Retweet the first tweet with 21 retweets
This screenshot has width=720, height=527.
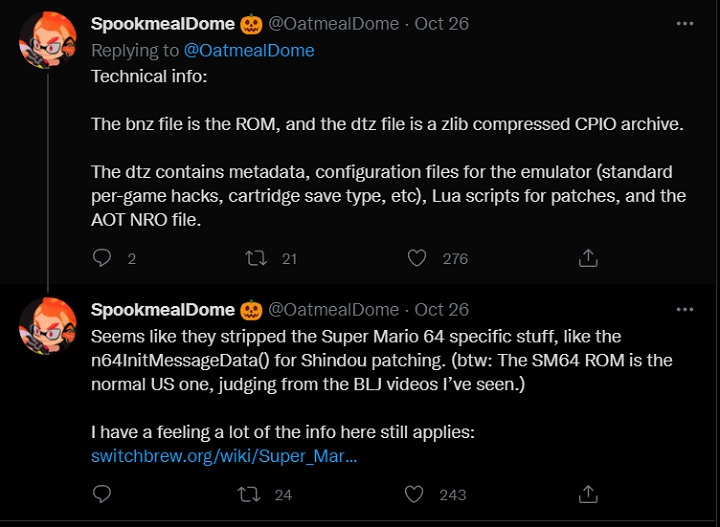point(256,258)
